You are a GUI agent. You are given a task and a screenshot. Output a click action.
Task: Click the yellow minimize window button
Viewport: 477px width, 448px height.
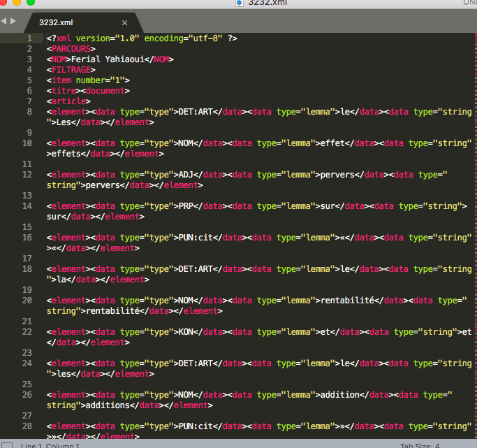click(x=17, y=2)
